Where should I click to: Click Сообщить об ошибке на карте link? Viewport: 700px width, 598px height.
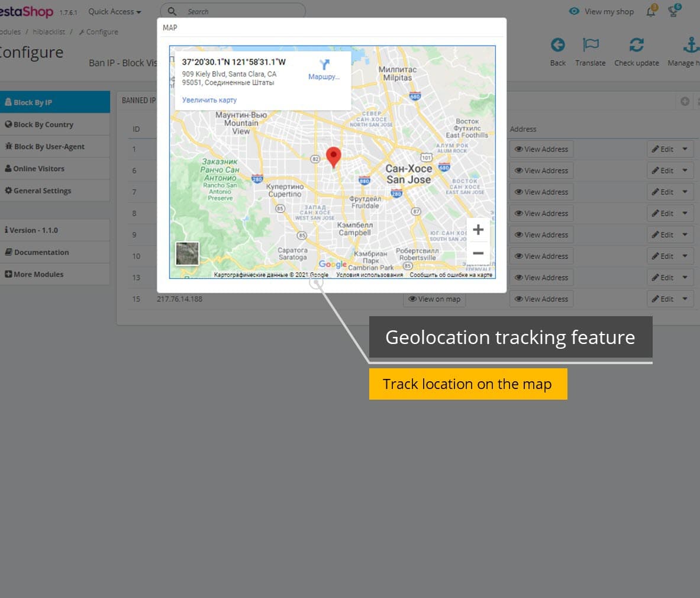(451, 275)
